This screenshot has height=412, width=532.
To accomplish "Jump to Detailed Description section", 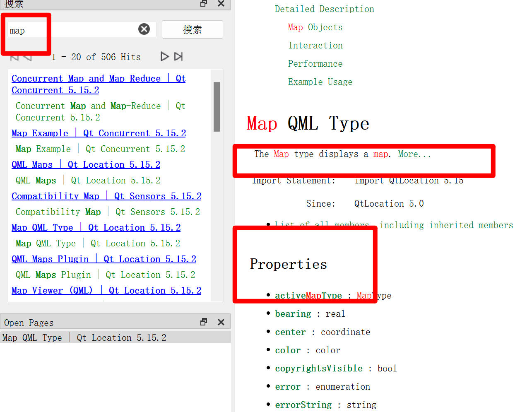I will click(x=325, y=9).
